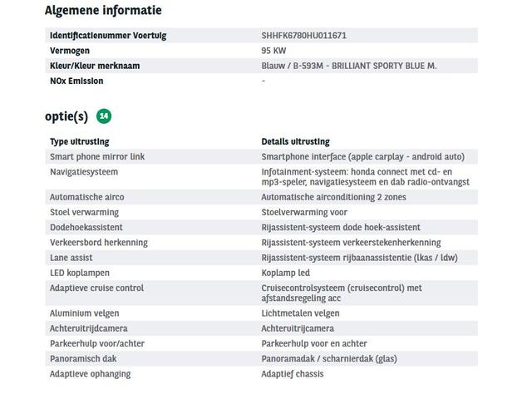
Task: Select the Vermogen 95 KW value
Action: pos(273,51)
